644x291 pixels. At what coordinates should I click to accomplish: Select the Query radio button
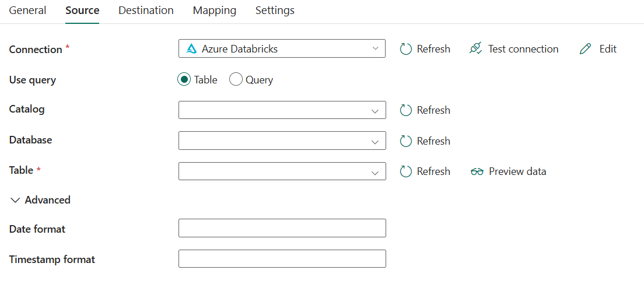click(236, 80)
